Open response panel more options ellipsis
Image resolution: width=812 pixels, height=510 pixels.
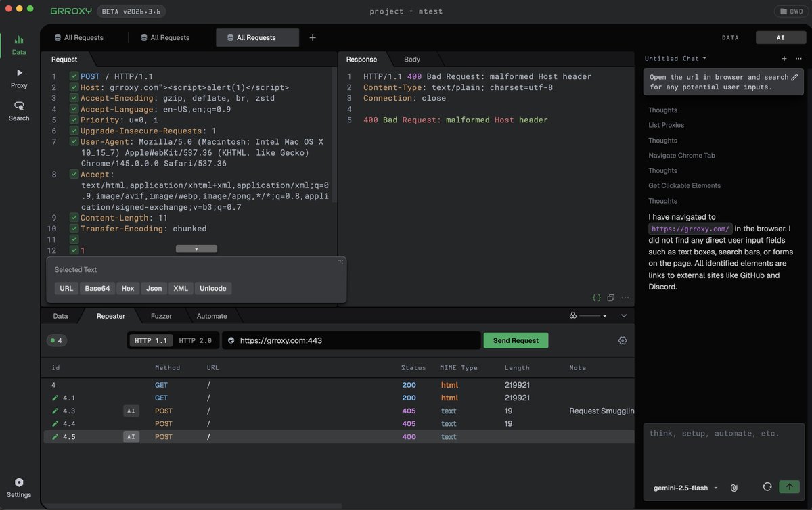point(625,298)
